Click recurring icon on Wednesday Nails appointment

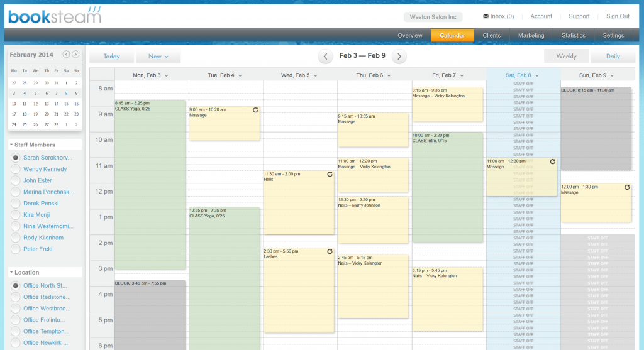click(330, 174)
